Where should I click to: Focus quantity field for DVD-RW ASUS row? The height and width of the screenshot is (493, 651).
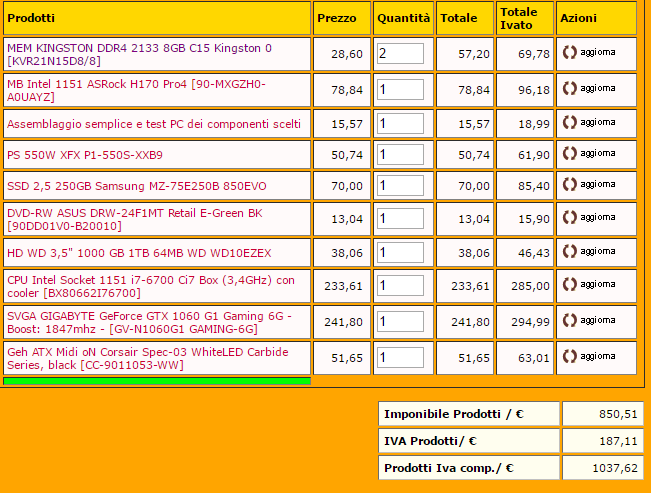[x=400, y=218]
